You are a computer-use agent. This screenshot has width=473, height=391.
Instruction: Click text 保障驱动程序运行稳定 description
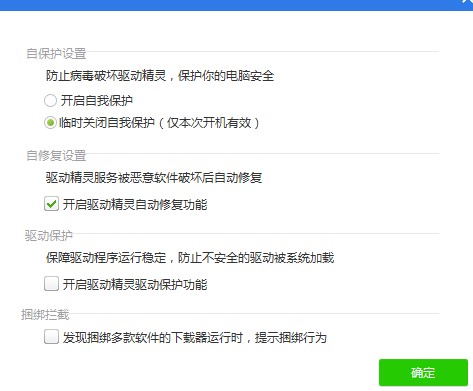(x=190, y=257)
